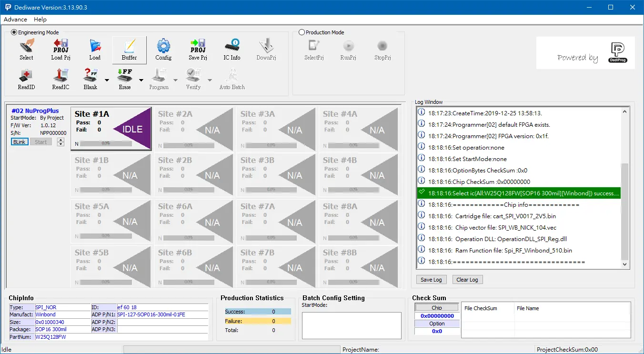Click the Load file icon
Image resolution: width=644 pixels, height=354 pixels.
point(95,50)
